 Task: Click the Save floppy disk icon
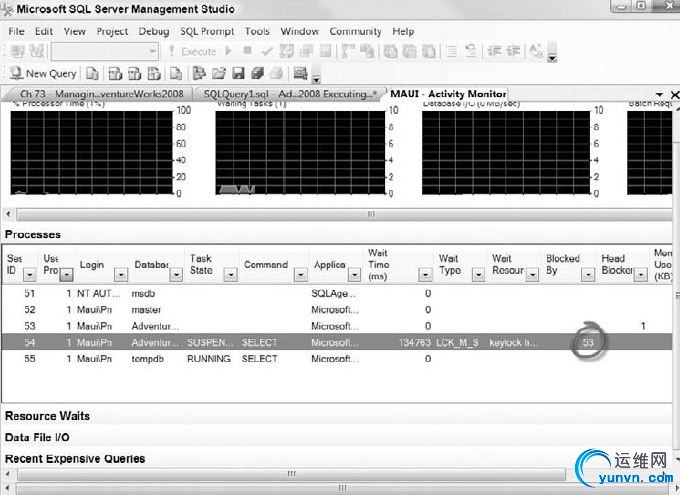(x=239, y=73)
